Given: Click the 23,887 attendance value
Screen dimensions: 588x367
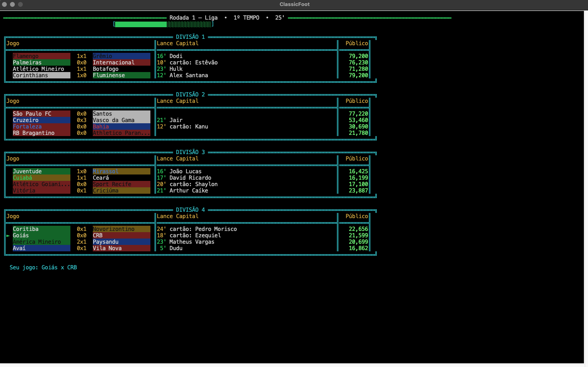Looking at the screenshot, I should click(358, 191).
